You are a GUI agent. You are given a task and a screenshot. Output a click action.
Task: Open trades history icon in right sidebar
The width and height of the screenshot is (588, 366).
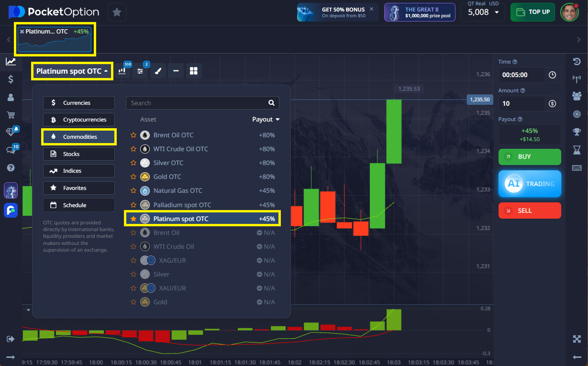pos(577,62)
